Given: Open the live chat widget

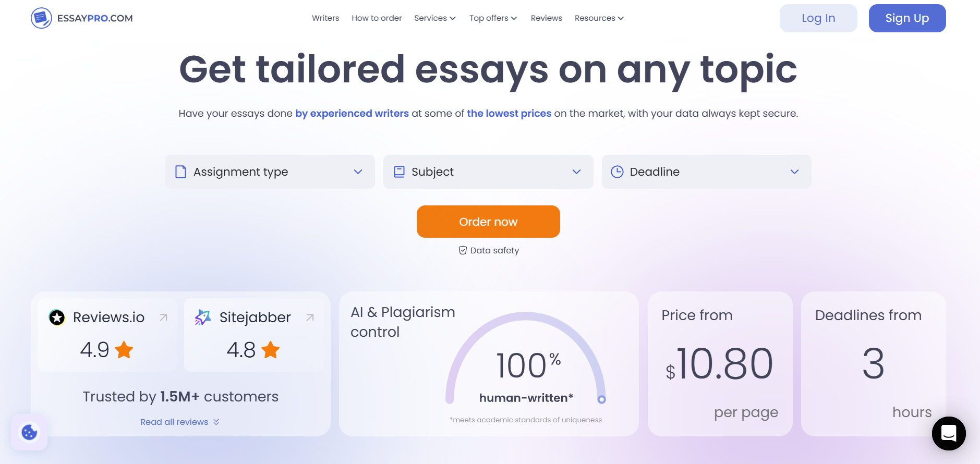Looking at the screenshot, I should [x=948, y=433].
